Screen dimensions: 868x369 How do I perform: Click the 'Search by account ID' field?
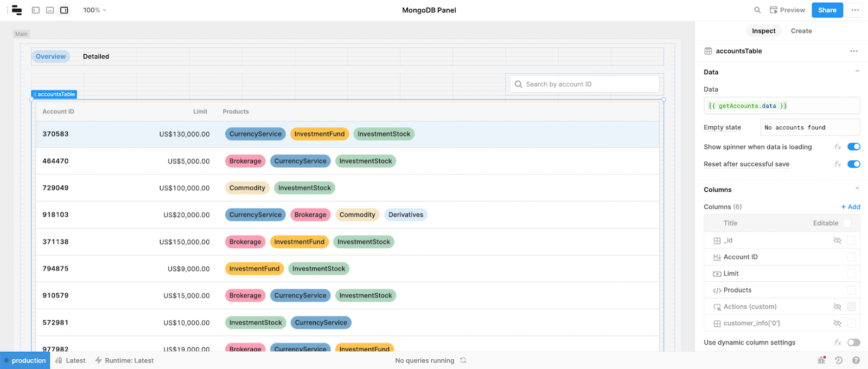(x=585, y=84)
